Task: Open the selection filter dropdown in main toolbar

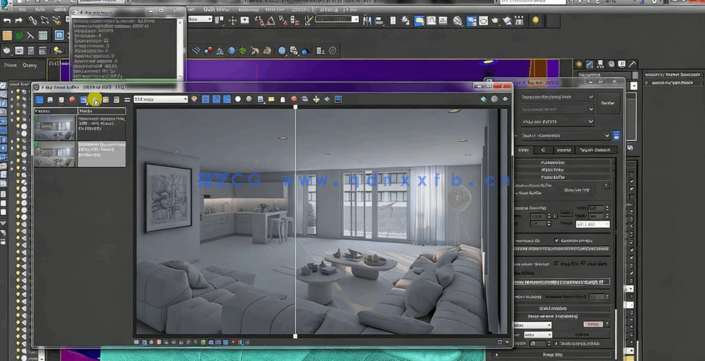Action: pos(200,19)
